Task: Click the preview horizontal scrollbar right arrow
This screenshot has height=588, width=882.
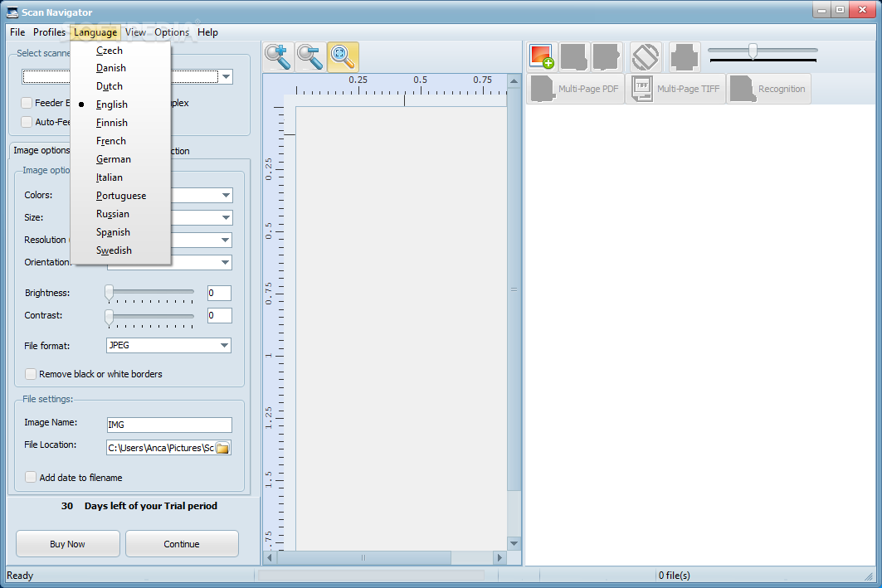Action: pos(499,557)
